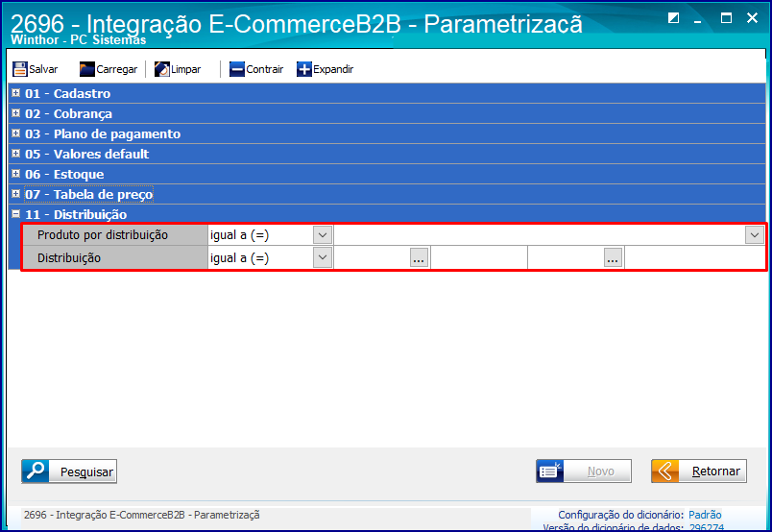Click the Salvar toolbar label
This screenshot has width=772, height=532.
point(43,69)
